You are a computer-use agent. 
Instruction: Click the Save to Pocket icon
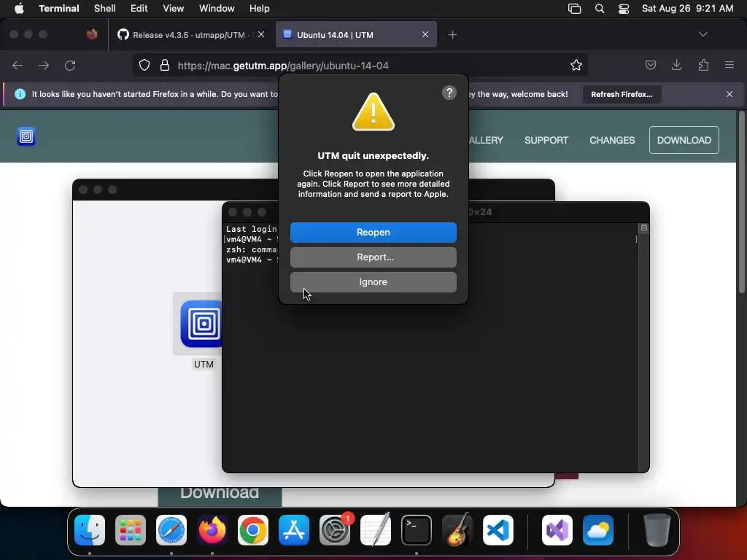650,65
